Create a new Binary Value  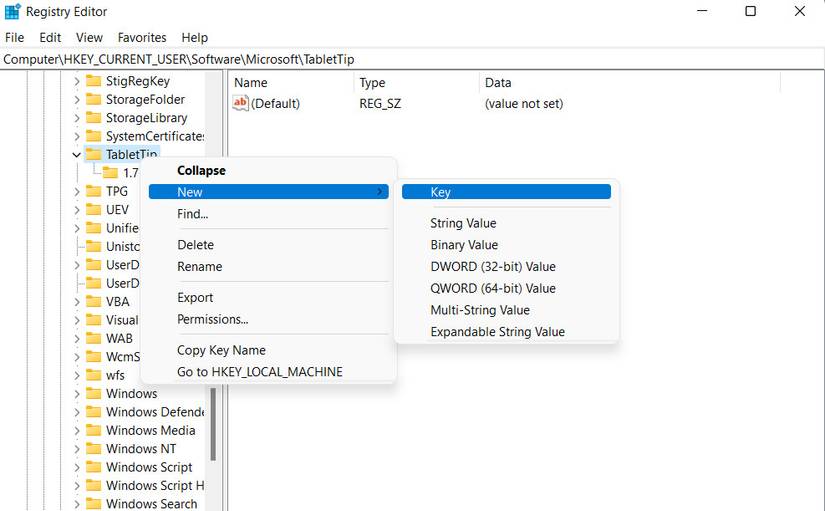506,245
